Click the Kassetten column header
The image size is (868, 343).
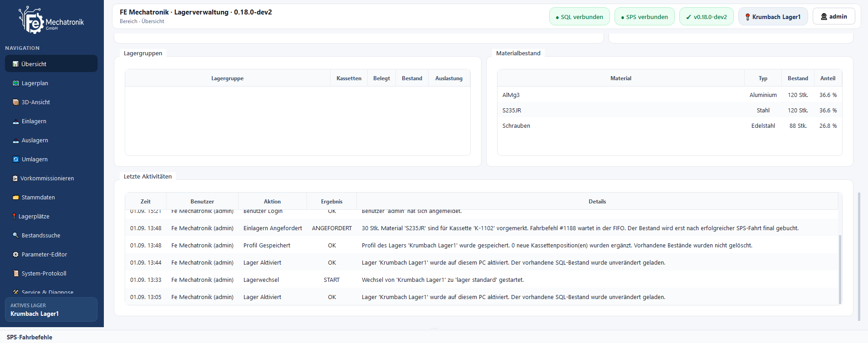(349, 78)
